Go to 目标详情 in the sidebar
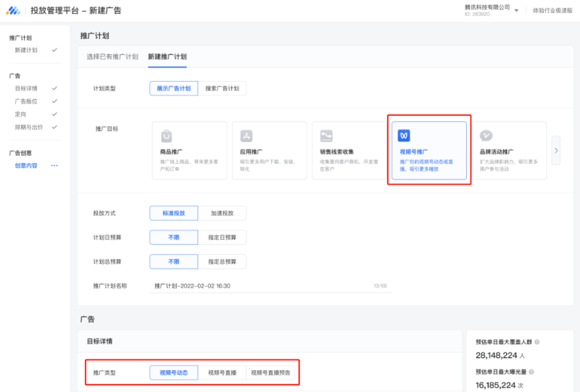Image resolution: width=580 pixels, height=392 pixels. click(26, 88)
